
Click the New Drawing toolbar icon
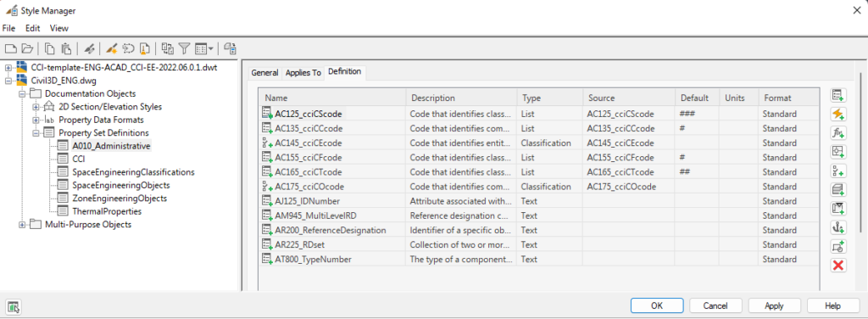pyautogui.click(x=10, y=48)
